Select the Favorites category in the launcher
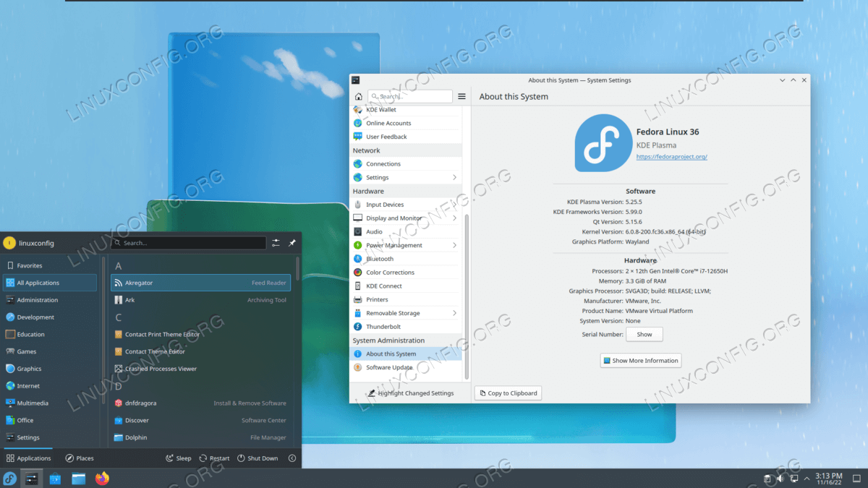 pos(50,265)
